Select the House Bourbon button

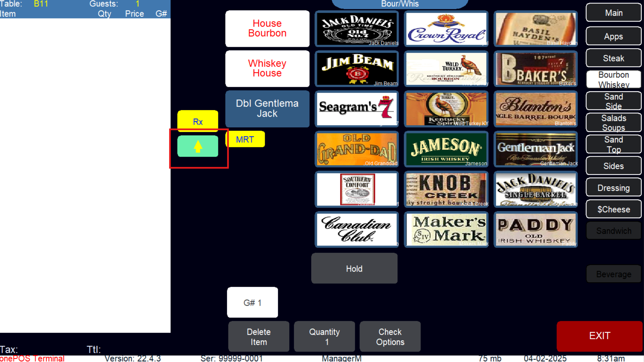point(267,29)
